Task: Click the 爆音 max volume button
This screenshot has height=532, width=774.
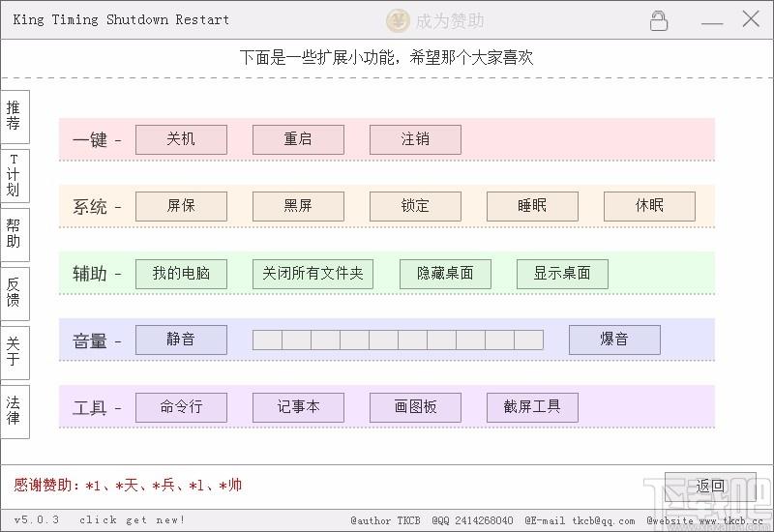Action: click(x=614, y=340)
